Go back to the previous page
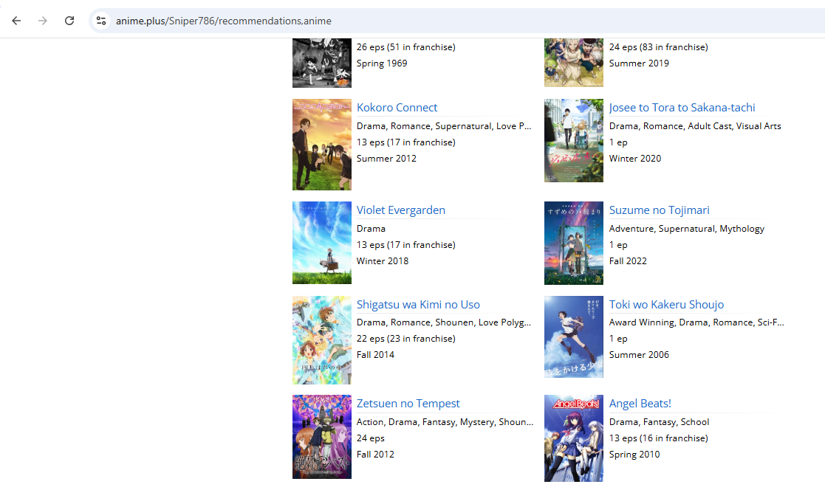Screen dimensions: 825x504 [16, 21]
